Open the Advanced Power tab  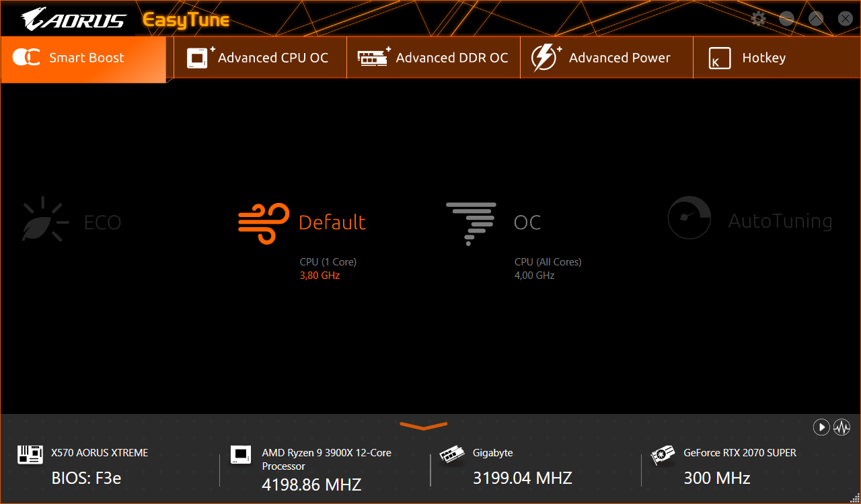[607, 58]
